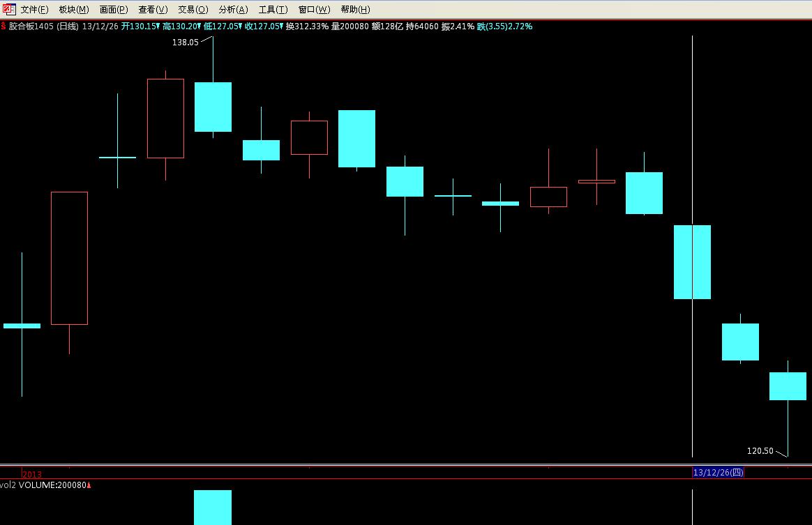Viewport: 812px width, 525px height.
Task: Click the application icon left of 文件 menu
Action: tap(9, 9)
